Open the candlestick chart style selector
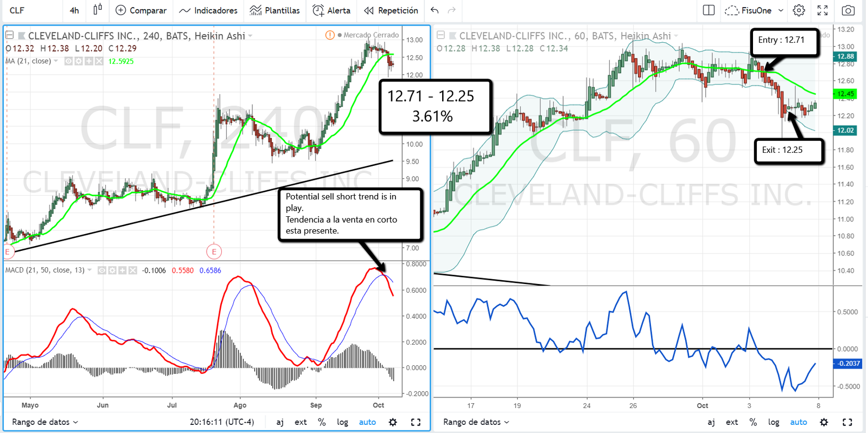The height and width of the screenshot is (433, 868). click(x=97, y=10)
